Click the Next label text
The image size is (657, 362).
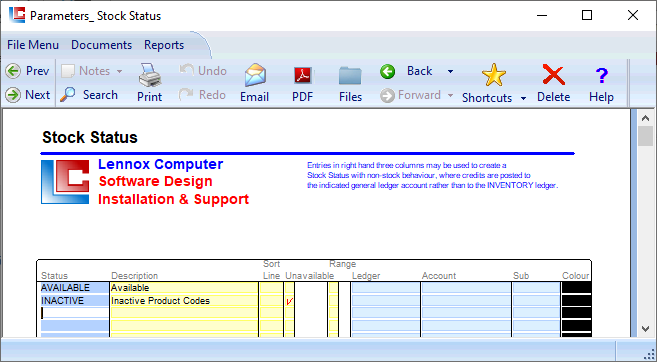pyautogui.click(x=38, y=95)
